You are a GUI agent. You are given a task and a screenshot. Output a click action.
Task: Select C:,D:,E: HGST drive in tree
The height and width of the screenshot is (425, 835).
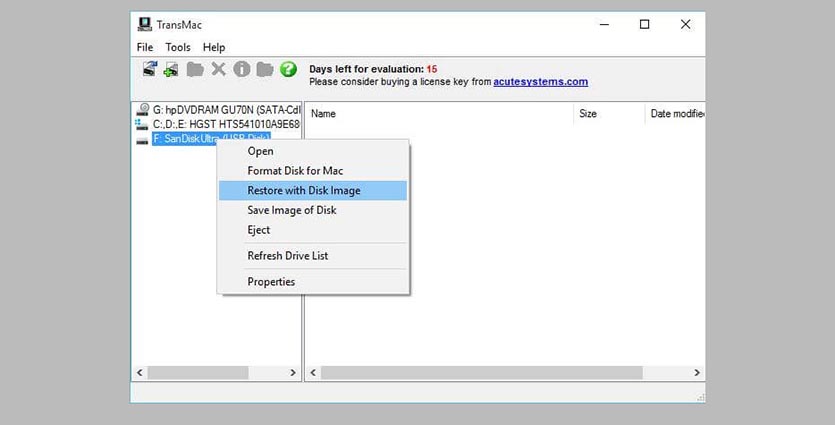coord(225,124)
